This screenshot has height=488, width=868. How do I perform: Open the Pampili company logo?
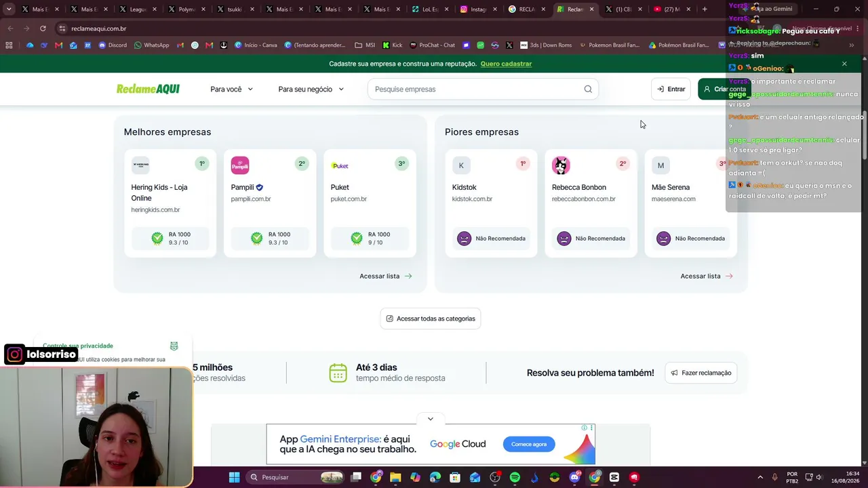pos(240,165)
